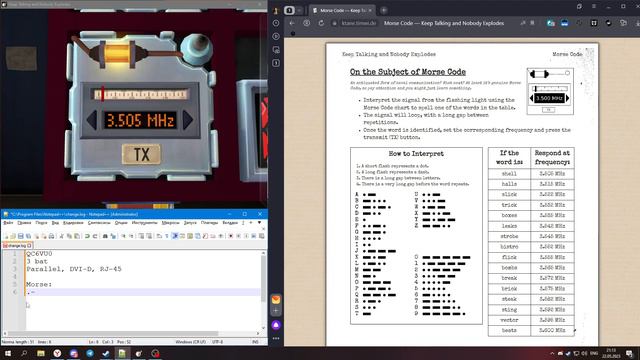The width and height of the screenshot is (640, 360).
Task: Open the Плагины menu in Notepad++
Action: coord(209,223)
